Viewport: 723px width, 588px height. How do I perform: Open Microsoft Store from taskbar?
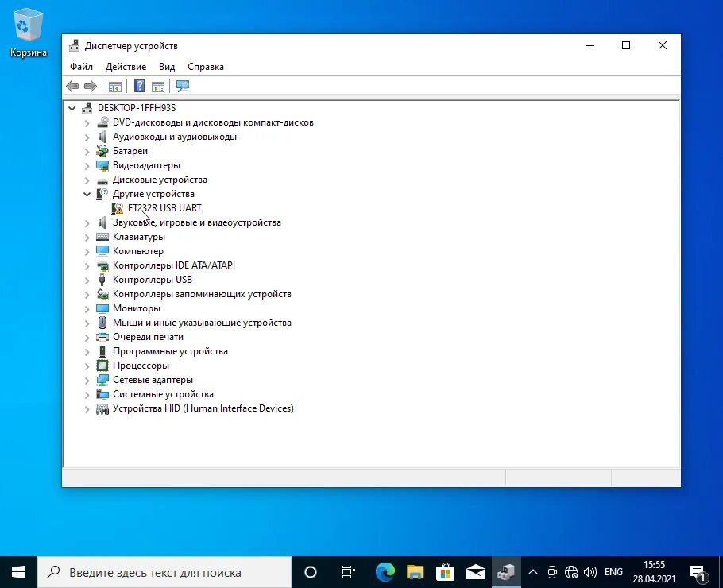tap(446, 572)
